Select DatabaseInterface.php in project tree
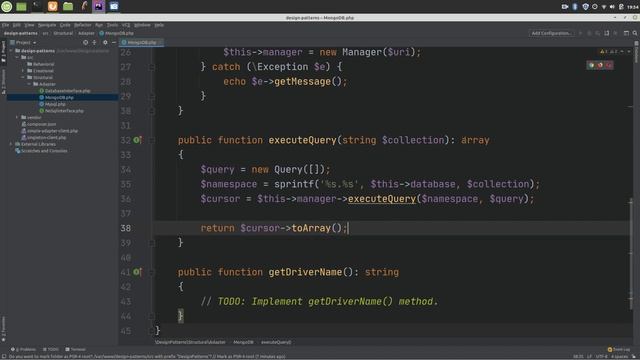This screenshot has width=640, height=360. (67, 91)
